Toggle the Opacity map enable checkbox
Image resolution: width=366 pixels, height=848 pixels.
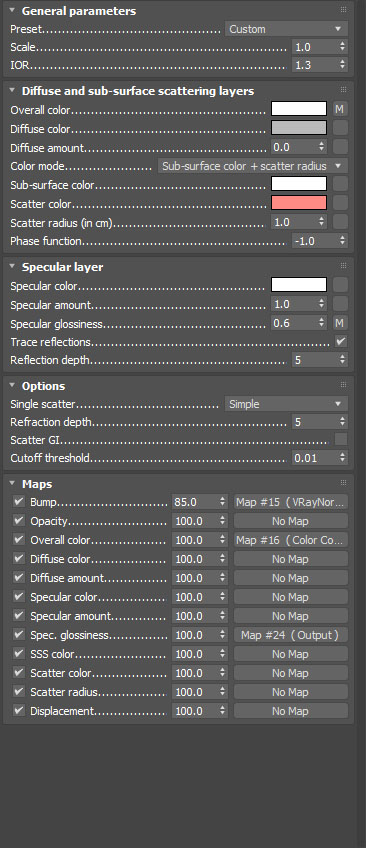(19, 521)
